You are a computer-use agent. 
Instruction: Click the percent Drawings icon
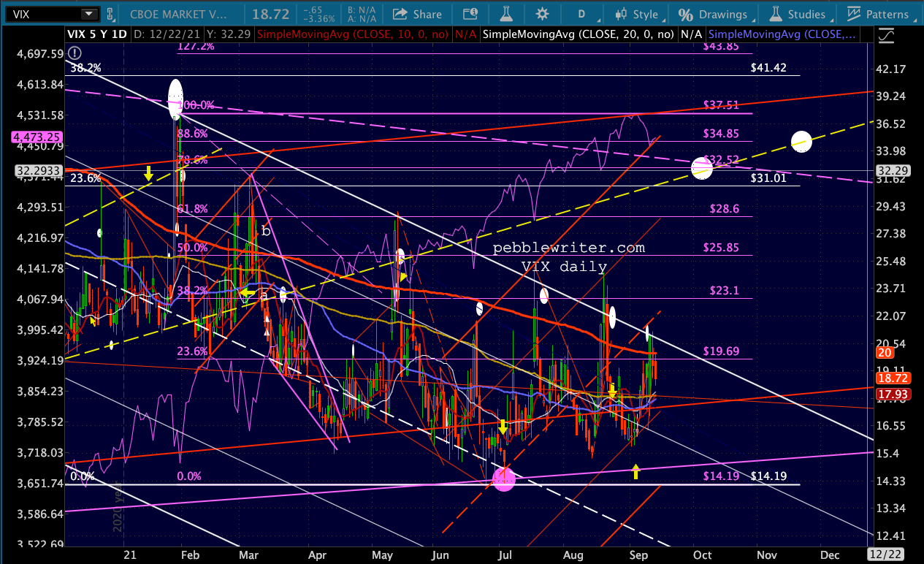[x=685, y=14]
